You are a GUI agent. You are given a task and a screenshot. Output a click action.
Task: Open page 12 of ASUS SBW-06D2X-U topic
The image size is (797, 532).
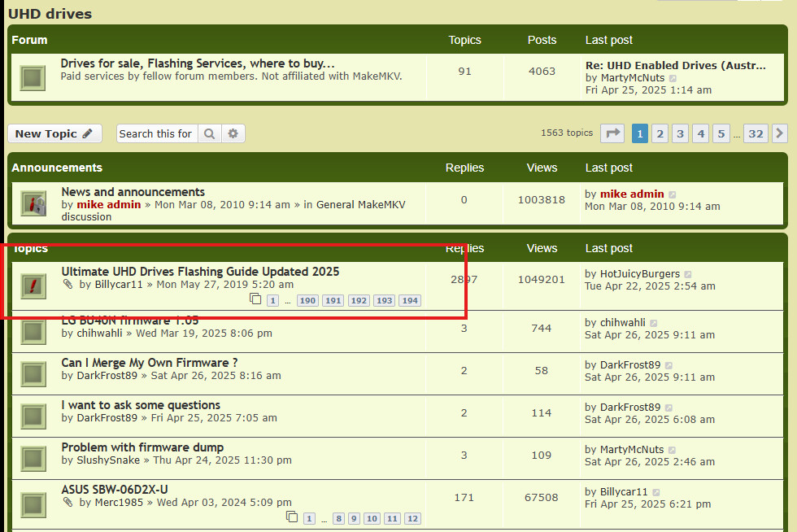pos(412,519)
